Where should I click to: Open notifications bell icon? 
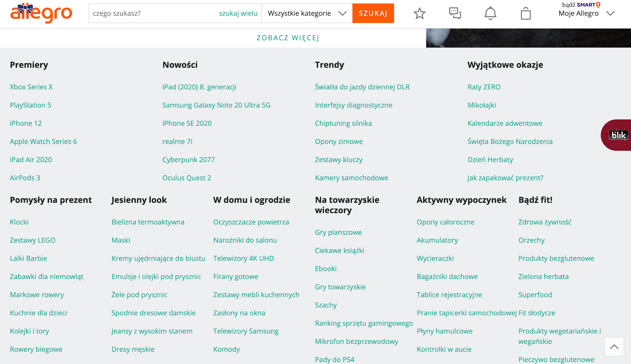(x=490, y=13)
